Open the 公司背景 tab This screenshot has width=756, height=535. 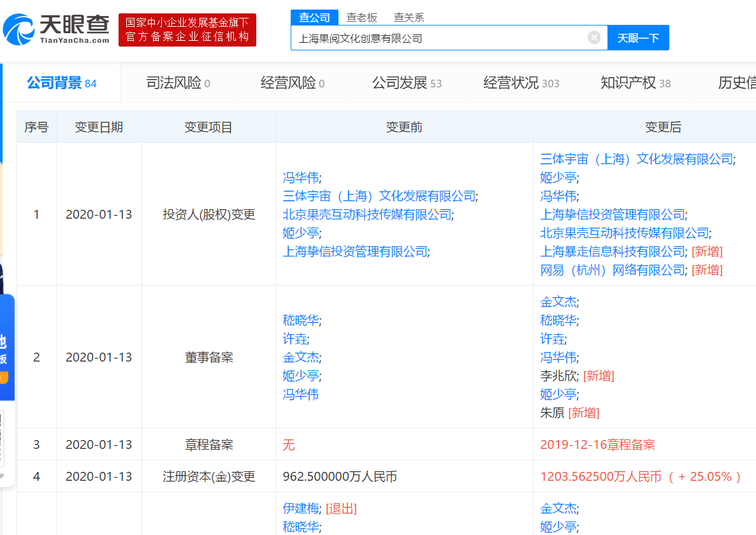coord(62,83)
